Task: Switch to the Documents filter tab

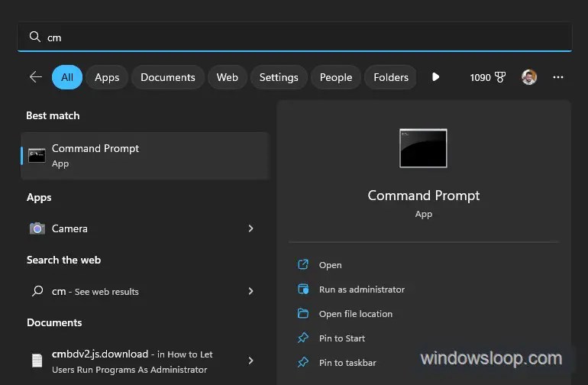Action: 168,77
